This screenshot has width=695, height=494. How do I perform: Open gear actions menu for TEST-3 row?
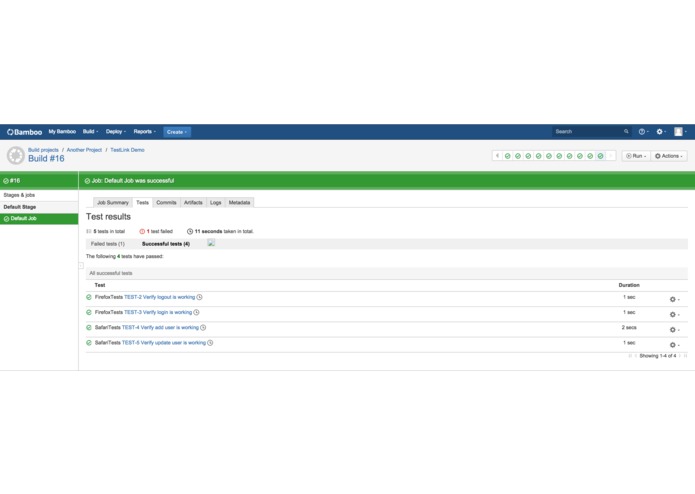tap(674, 315)
